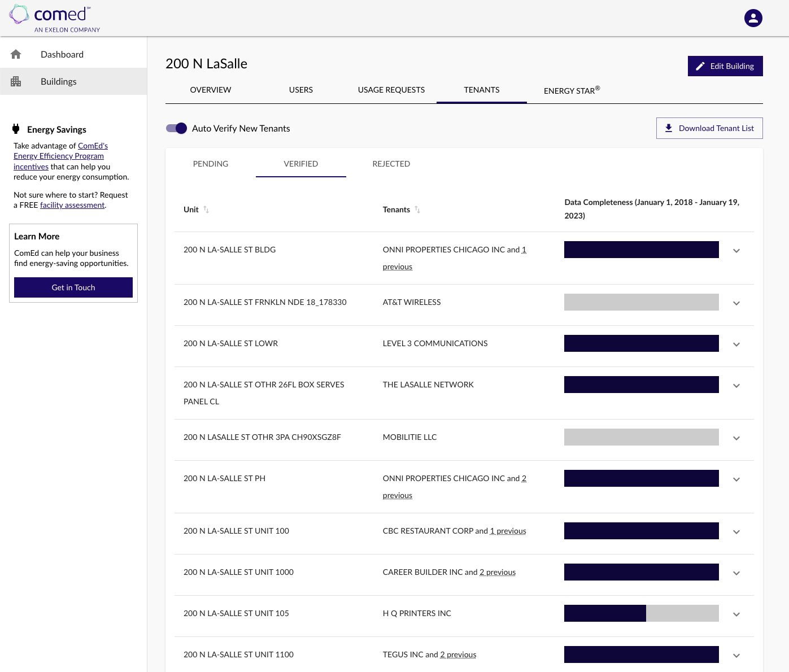Click the '200 N LA-SALLE ST UNIT 1000' cell
The image size is (789, 672).
coord(238,572)
